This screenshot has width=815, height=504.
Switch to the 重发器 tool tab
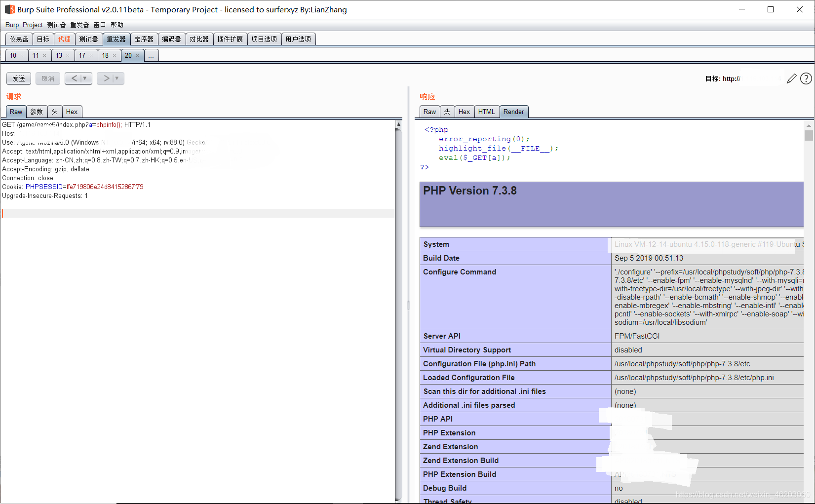click(116, 39)
